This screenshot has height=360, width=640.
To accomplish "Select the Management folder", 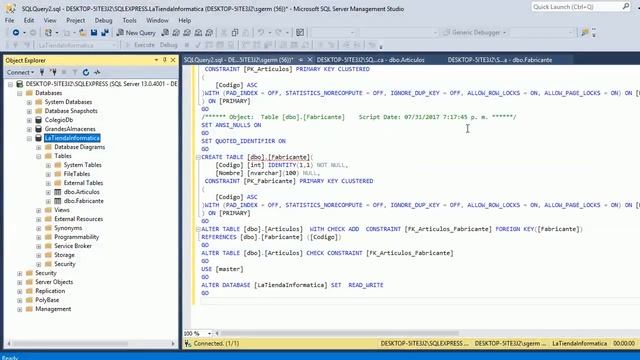I will point(53,309).
